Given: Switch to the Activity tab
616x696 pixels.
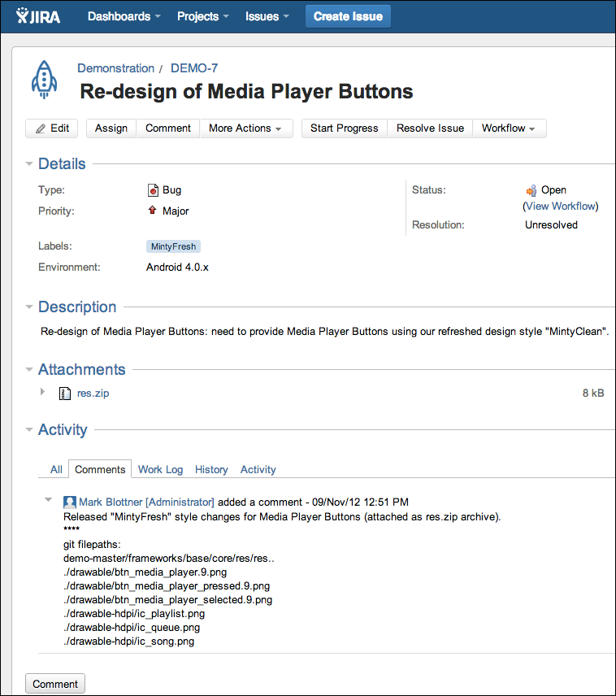Looking at the screenshot, I should click(258, 470).
